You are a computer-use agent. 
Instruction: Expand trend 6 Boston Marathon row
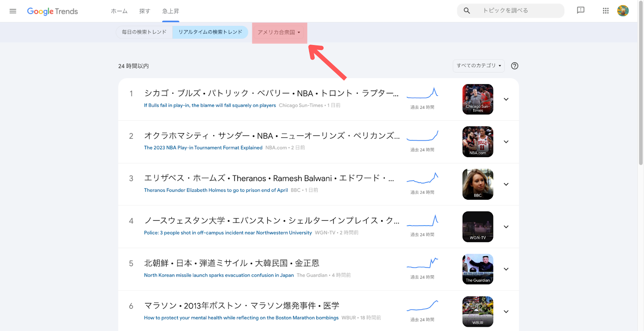tap(506, 312)
